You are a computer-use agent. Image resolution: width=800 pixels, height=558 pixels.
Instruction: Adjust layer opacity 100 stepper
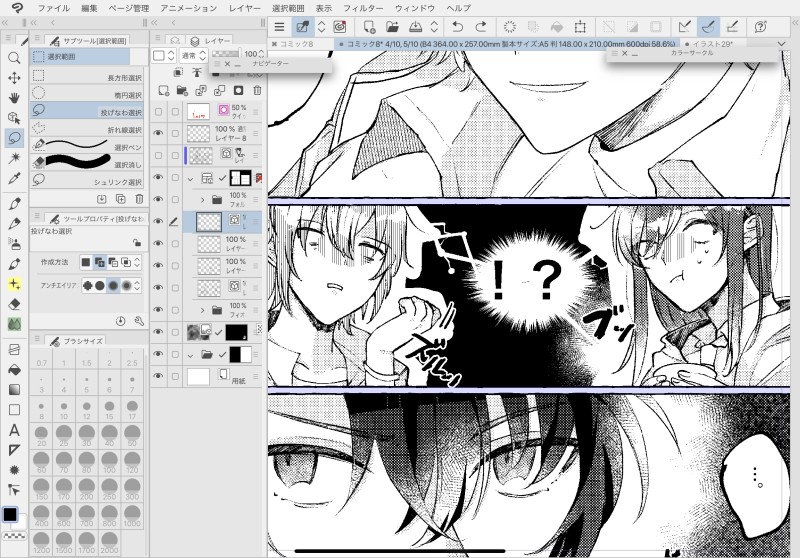click(261, 54)
